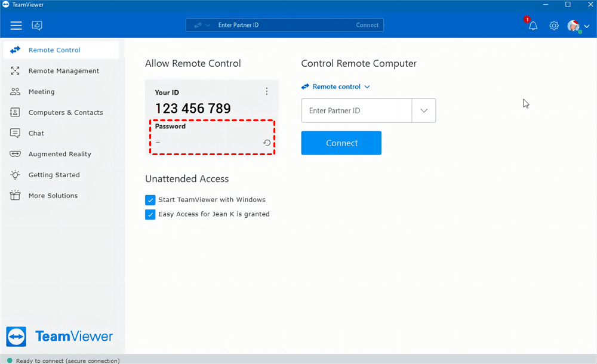Refresh the random password icon
Viewport: 597px width, 364px height.
click(x=267, y=143)
